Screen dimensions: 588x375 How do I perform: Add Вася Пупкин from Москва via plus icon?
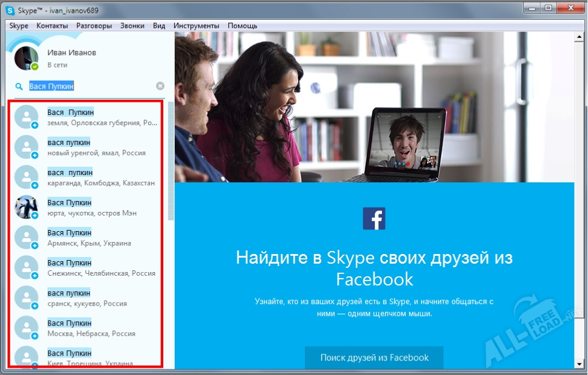(x=36, y=335)
